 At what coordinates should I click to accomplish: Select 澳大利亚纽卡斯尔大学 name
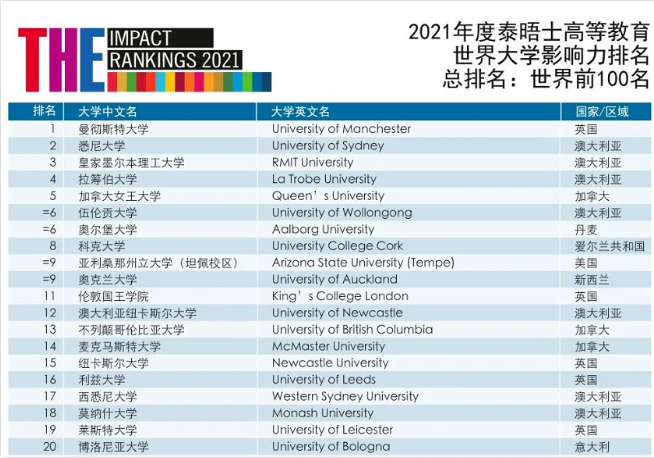coord(137,313)
